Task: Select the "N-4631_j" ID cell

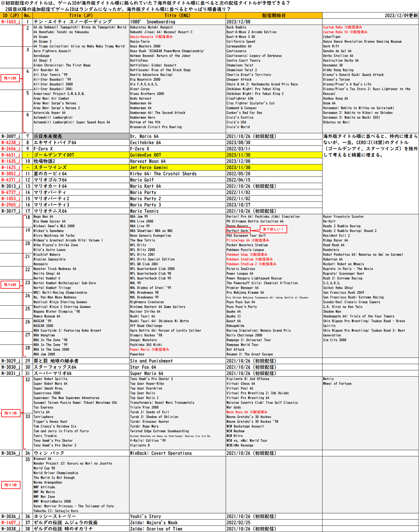Action: (x=11, y=155)
